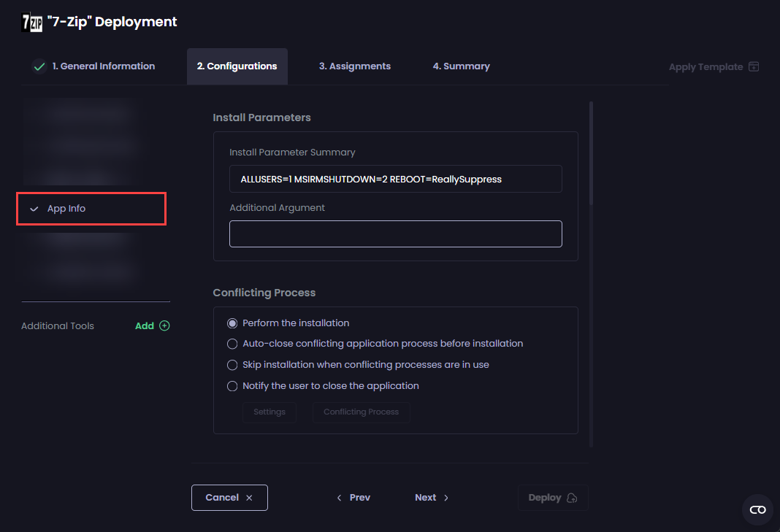
Task: Go to previous step with Prev chevron
Action: [340, 498]
